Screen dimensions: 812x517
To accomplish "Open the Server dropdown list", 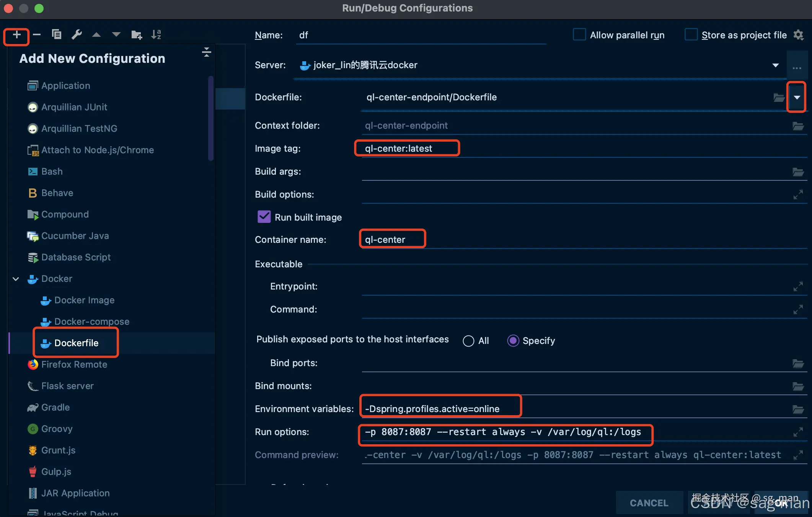I will tap(776, 65).
